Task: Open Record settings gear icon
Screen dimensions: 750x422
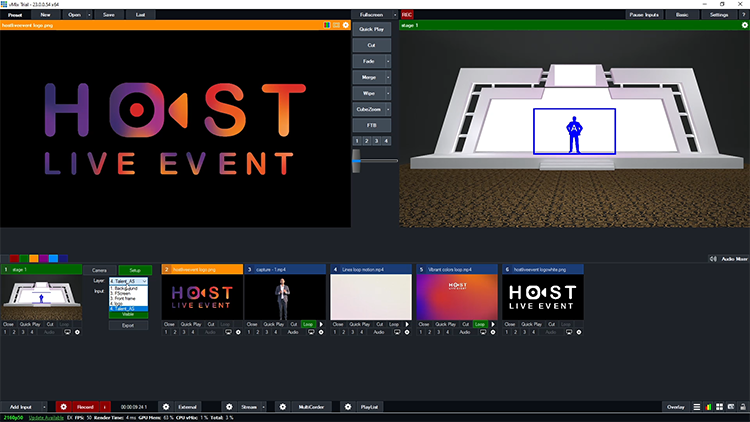Action: tap(63, 407)
